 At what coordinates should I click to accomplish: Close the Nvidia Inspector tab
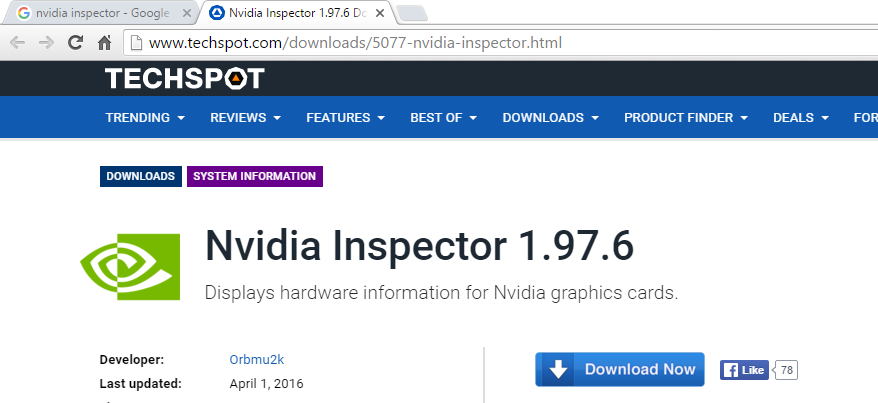click(379, 13)
